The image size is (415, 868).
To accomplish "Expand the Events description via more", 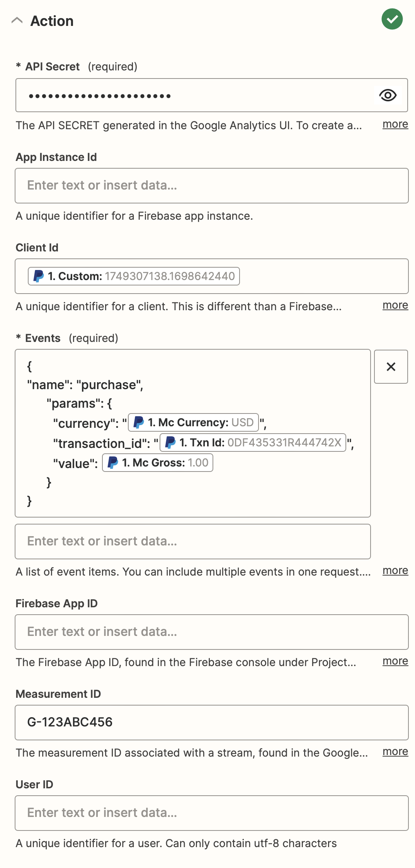I will tap(395, 571).
